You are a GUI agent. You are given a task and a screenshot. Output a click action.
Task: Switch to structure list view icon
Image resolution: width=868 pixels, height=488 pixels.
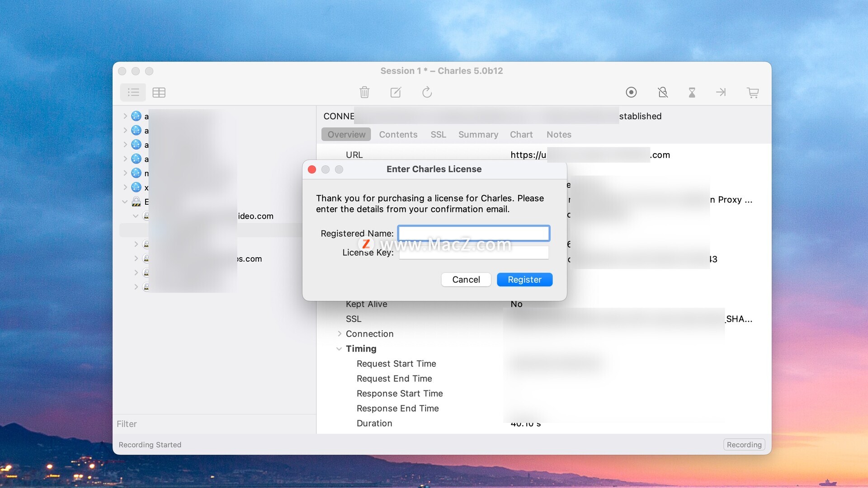pos(133,93)
